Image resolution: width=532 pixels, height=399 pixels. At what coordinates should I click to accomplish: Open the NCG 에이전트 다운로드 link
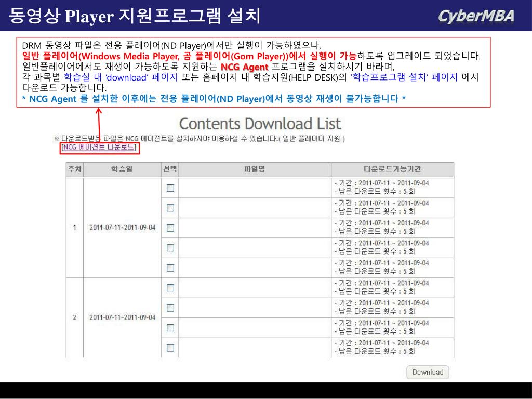coord(99,147)
